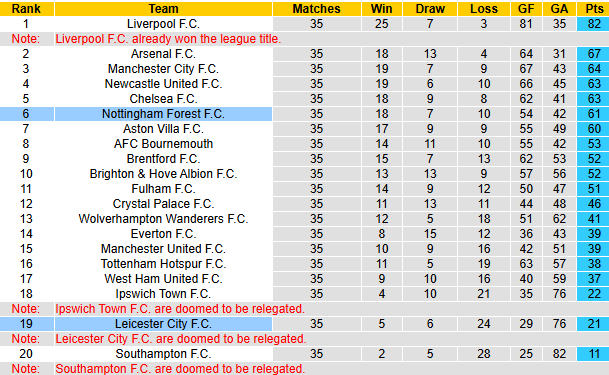Open the Arsenal F.C. team entry
This screenshot has height=375, width=609.
tap(164, 54)
